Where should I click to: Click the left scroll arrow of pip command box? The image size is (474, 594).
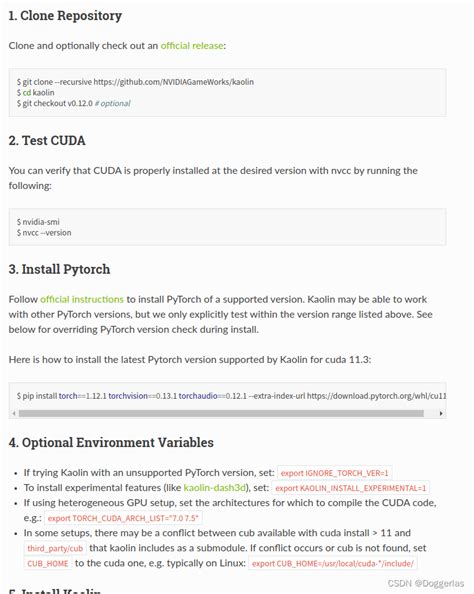coord(14,413)
